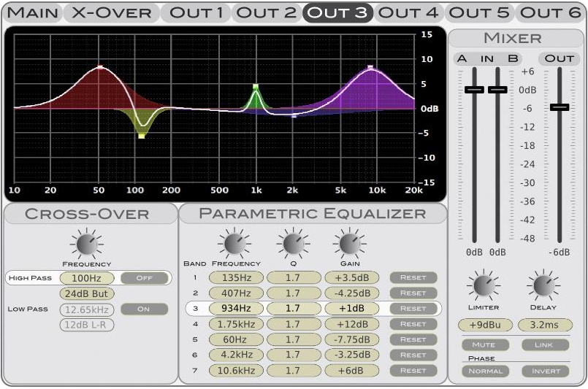The image size is (588, 389).
Task: Reset EQ band 1
Action: (x=413, y=277)
